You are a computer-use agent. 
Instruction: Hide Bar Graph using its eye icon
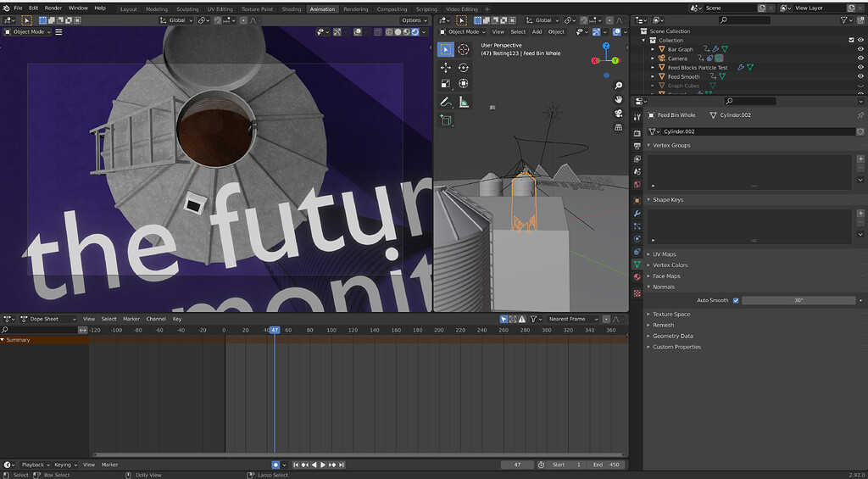[x=860, y=49]
